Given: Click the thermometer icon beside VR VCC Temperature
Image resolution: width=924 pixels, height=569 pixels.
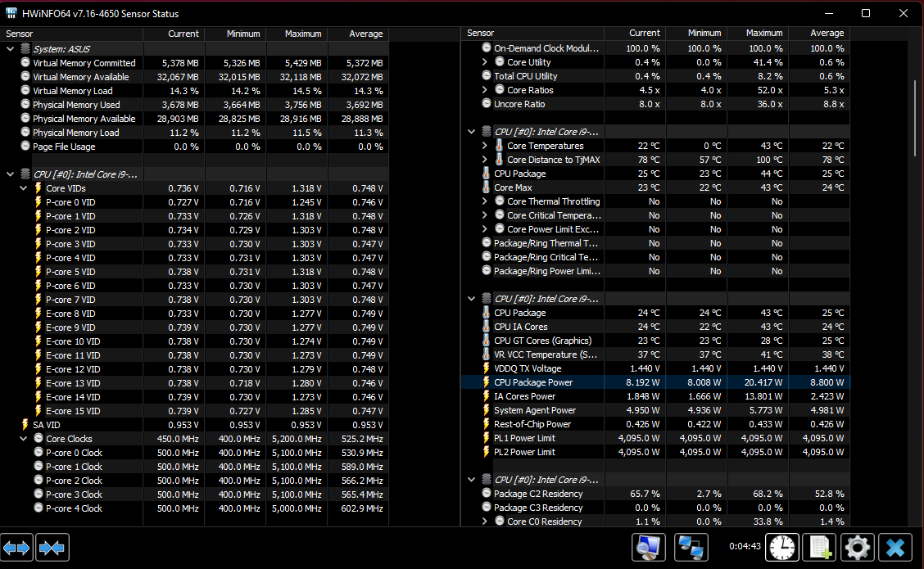Looking at the screenshot, I should pos(486,354).
